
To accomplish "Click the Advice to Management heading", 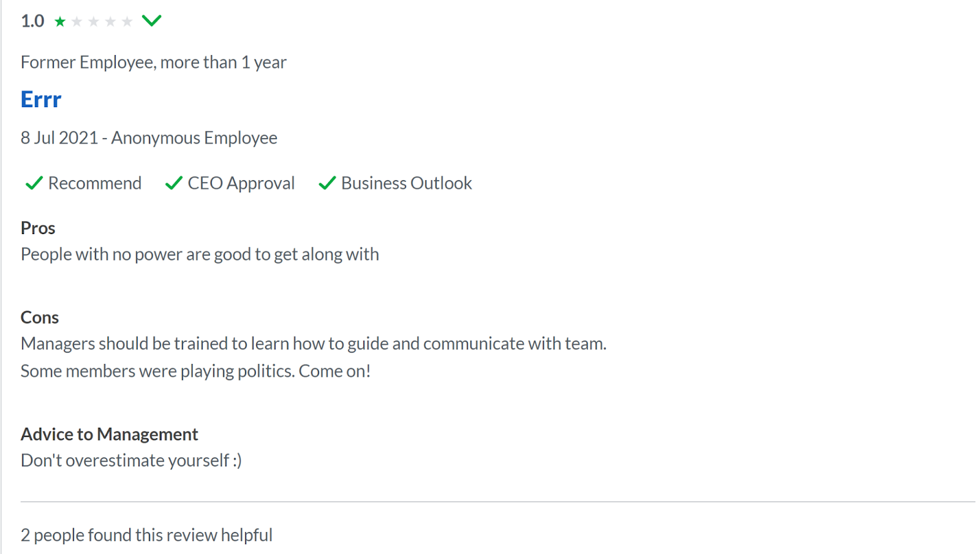I will [x=110, y=434].
